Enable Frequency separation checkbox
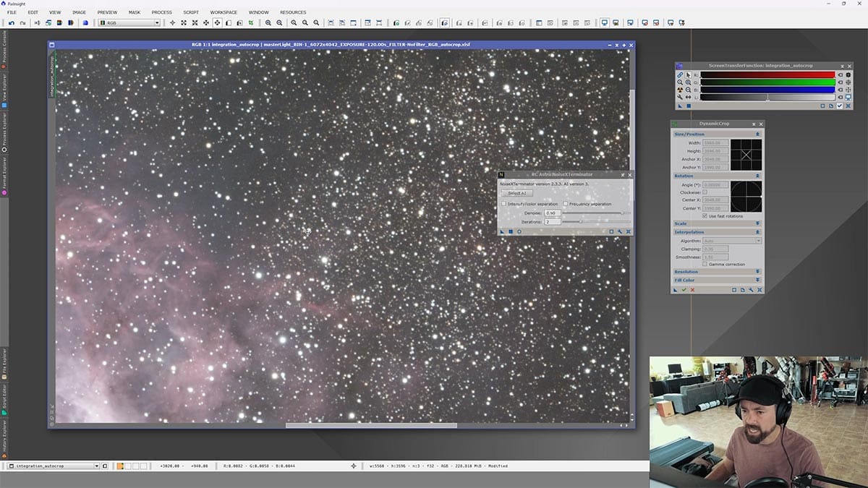 click(565, 204)
